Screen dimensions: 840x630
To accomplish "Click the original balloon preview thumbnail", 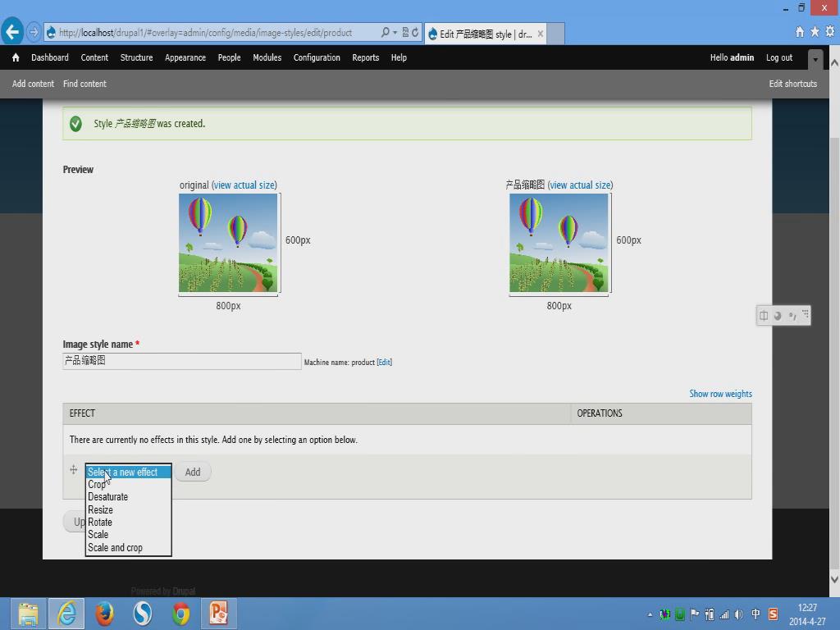I will click(x=228, y=243).
